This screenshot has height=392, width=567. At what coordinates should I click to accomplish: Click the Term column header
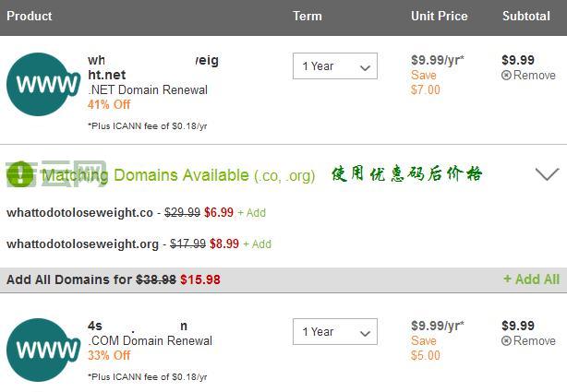click(x=308, y=16)
